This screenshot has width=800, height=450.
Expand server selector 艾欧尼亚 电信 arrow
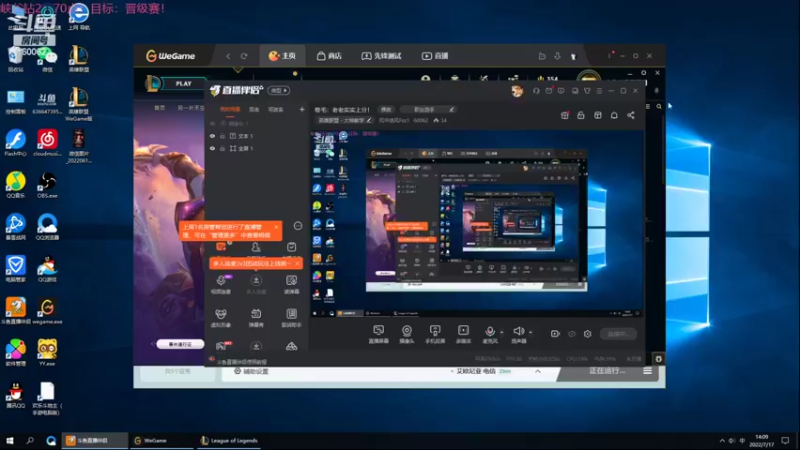pos(538,371)
